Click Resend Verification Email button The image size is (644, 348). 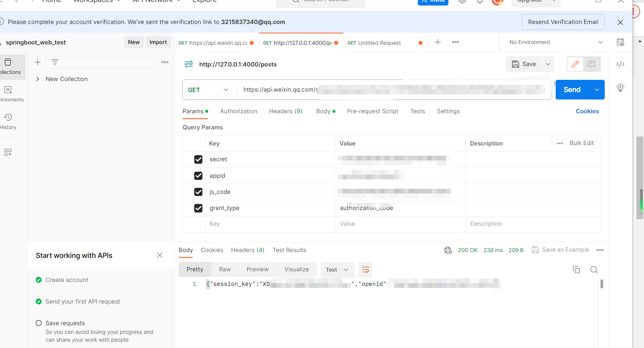[563, 22]
